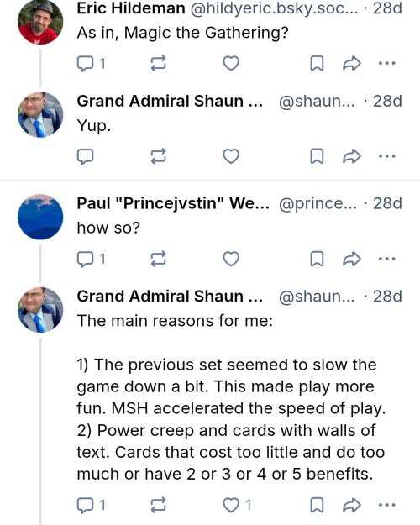Reply to the 'how so?' post

point(91,260)
